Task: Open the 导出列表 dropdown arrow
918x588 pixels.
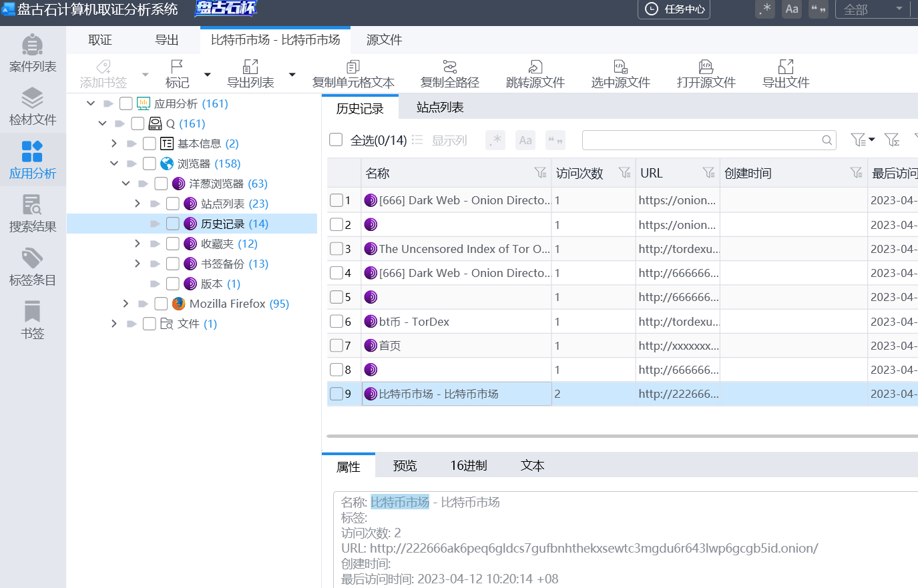Action: 292,75
